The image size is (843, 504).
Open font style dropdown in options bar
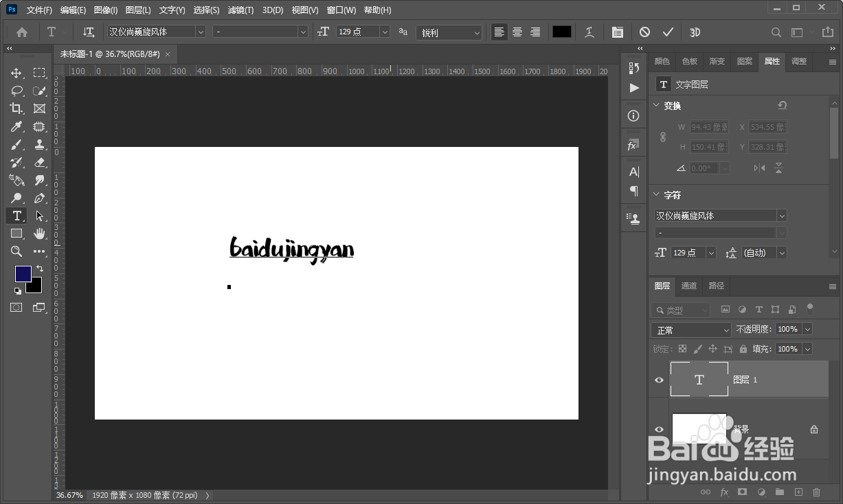pyautogui.click(x=303, y=32)
